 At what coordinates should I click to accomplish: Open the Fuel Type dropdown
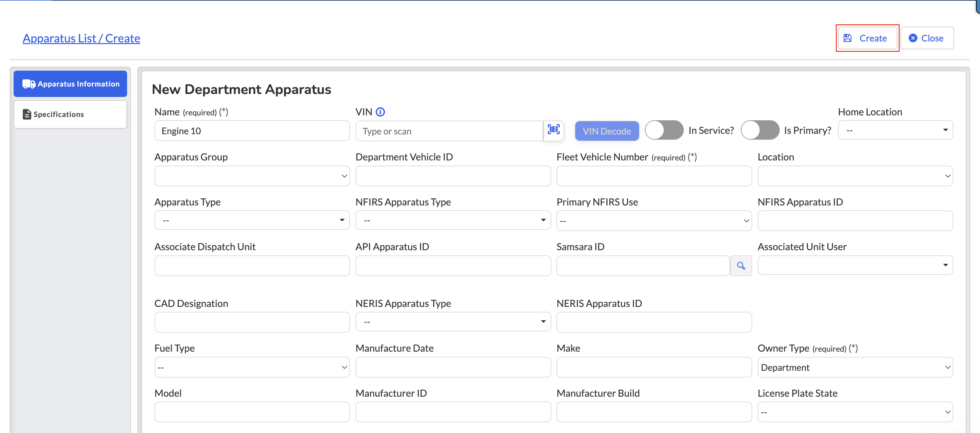[x=252, y=367]
